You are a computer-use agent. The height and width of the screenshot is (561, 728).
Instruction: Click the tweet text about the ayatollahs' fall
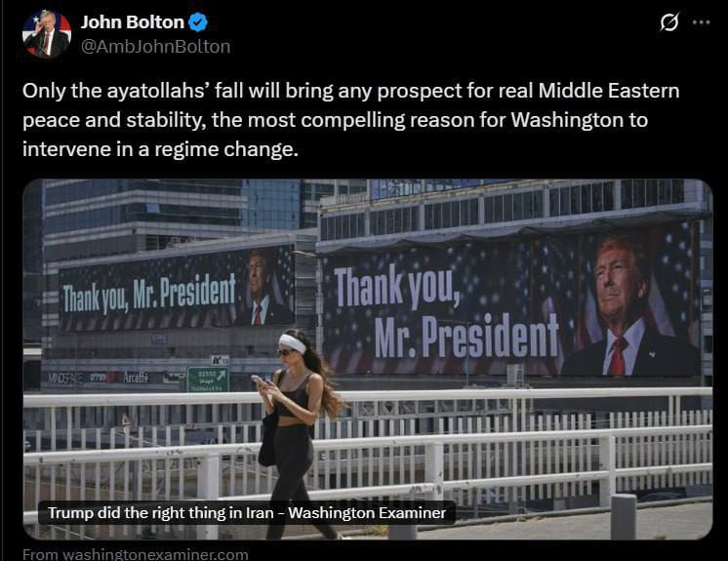(x=349, y=120)
